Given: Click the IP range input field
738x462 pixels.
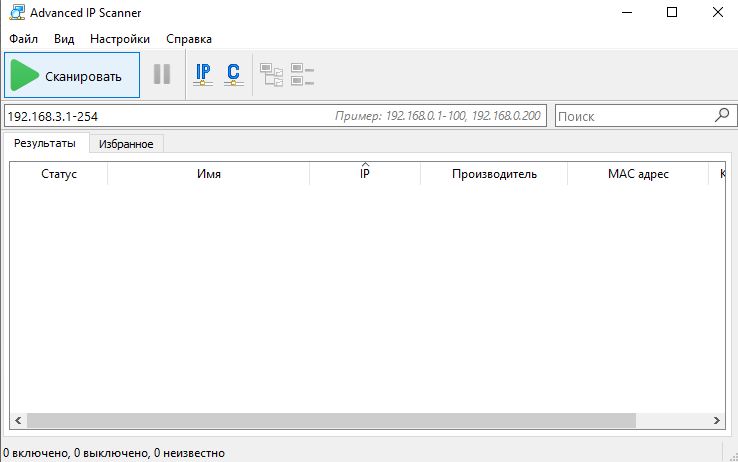Looking at the screenshot, I should 165,116.
